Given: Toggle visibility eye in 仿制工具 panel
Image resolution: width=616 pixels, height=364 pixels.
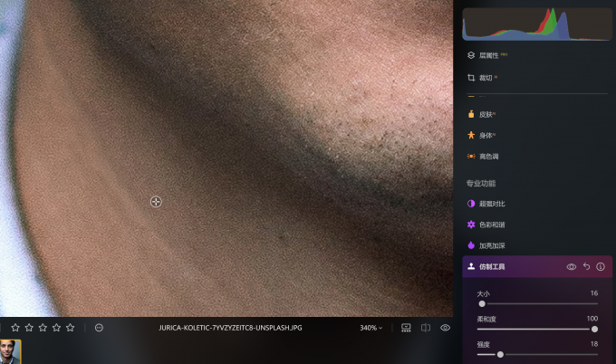Looking at the screenshot, I should [572, 266].
